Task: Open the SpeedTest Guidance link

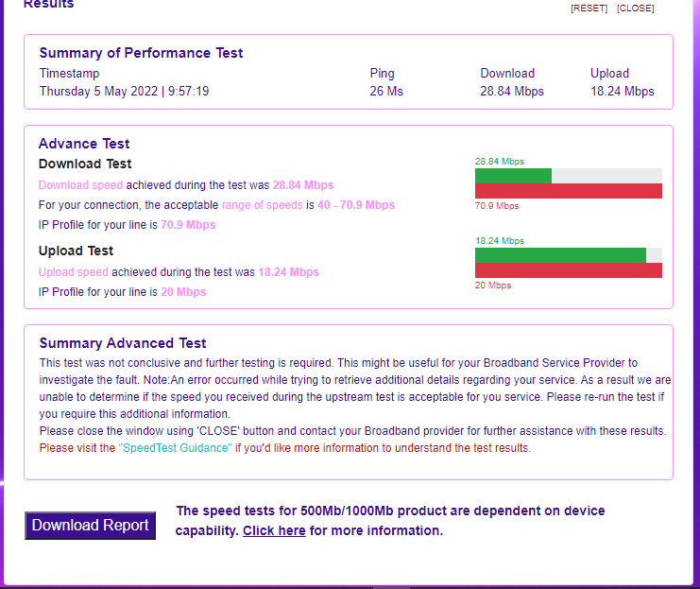Action: coord(175,448)
